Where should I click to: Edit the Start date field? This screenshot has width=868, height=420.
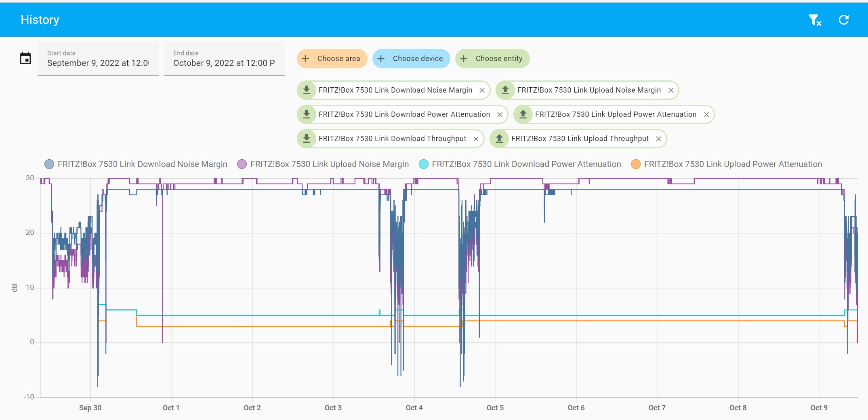tap(98, 59)
